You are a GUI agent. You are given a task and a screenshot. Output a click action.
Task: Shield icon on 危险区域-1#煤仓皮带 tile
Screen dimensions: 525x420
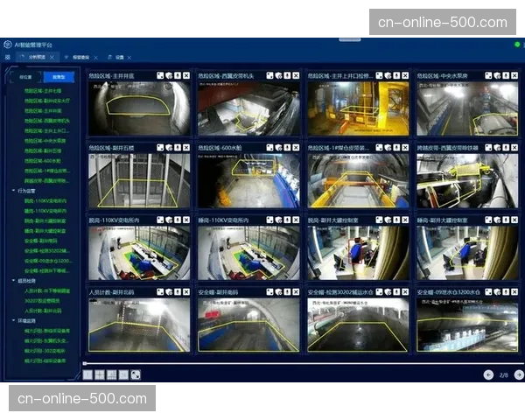(388, 148)
